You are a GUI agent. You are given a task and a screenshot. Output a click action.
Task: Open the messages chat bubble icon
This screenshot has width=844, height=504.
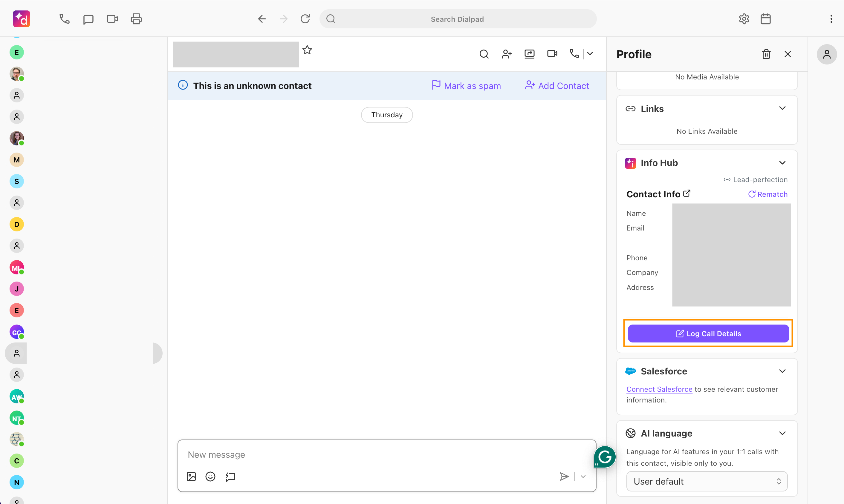[88, 19]
